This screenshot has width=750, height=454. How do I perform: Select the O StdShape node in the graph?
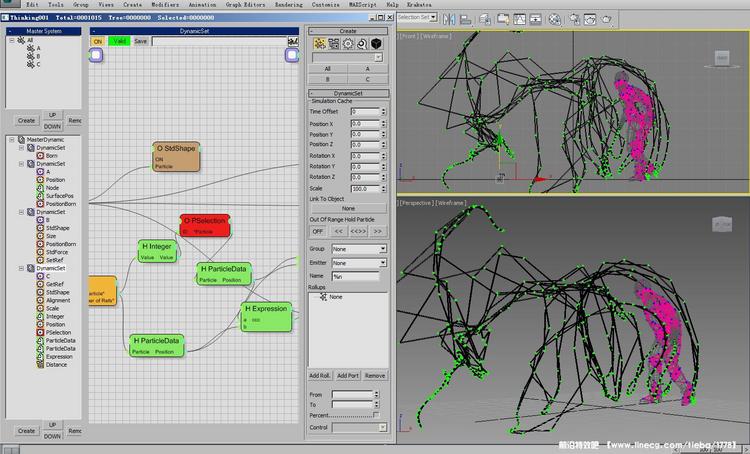click(x=176, y=156)
